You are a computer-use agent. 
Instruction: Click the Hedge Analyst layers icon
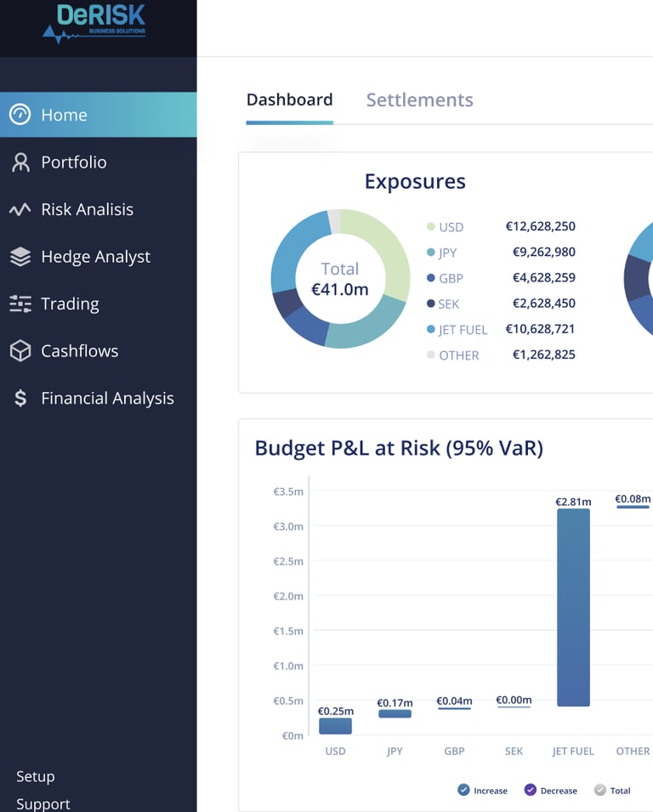point(20,256)
